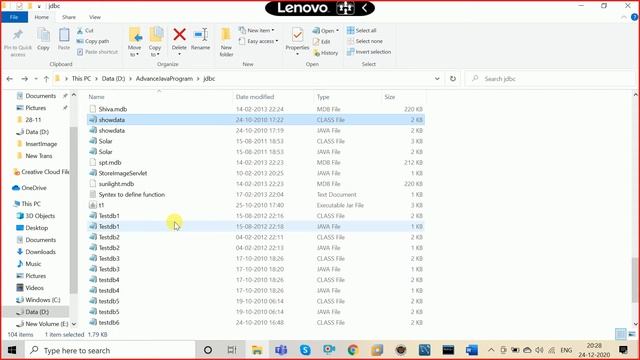Image resolution: width=640 pixels, height=360 pixels.
Task: Select the testdb6 CLASS file
Action: click(256, 322)
